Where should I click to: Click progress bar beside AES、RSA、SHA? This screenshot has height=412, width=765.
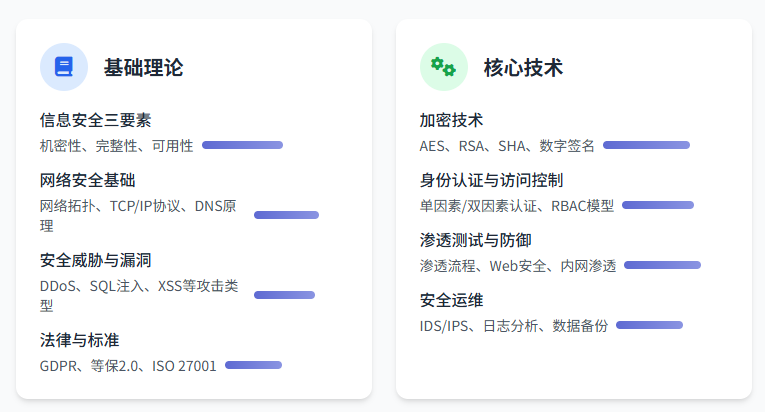point(646,145)
